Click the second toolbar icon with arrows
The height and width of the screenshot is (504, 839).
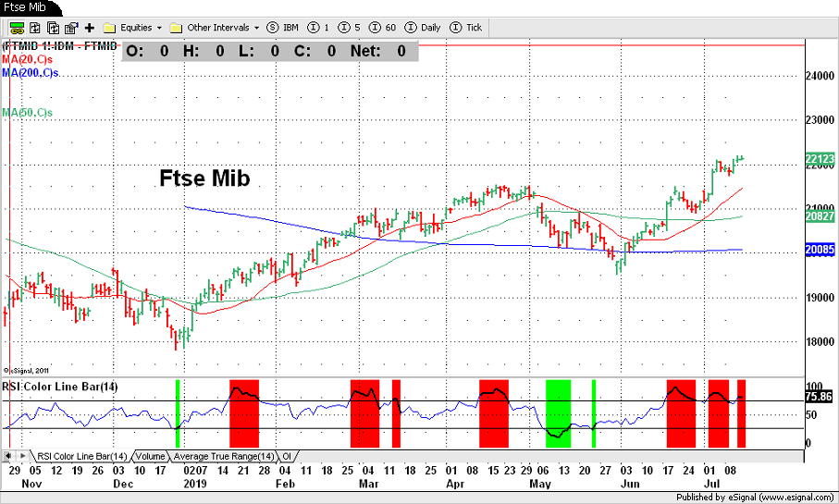(35, 28)
